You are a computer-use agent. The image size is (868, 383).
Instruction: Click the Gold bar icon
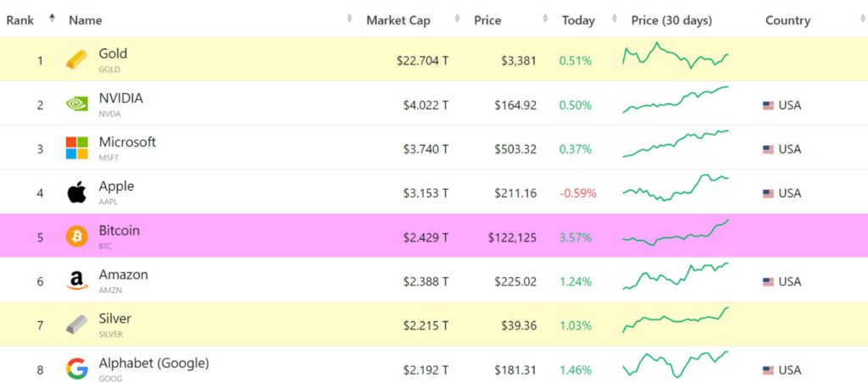[76, 60]
